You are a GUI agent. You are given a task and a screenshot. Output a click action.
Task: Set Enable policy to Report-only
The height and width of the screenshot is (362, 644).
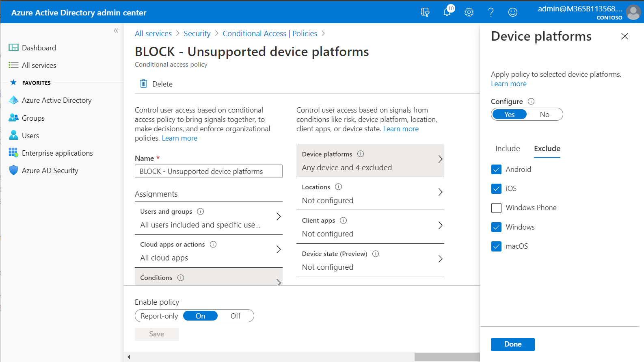[x=159, y=316]
